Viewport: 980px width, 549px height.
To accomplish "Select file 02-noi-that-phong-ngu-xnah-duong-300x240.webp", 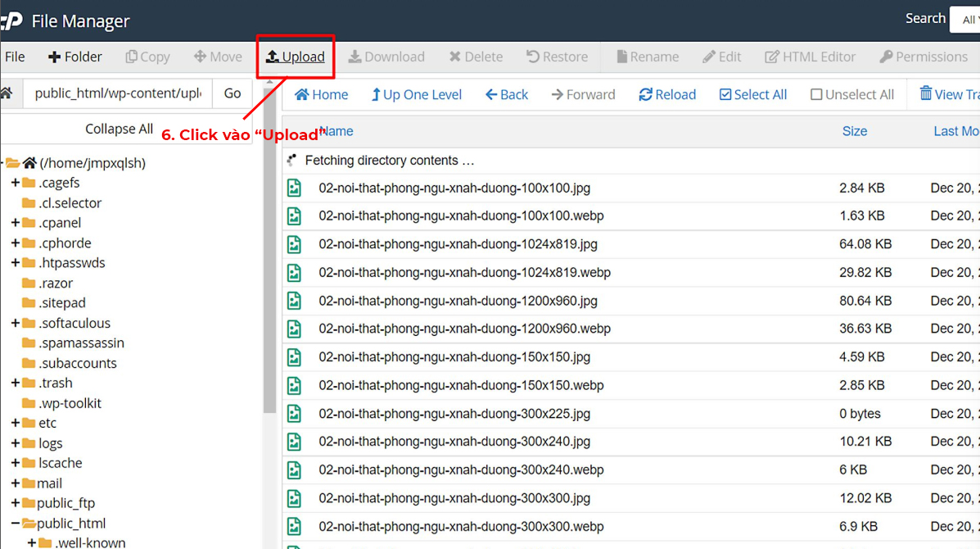I will tap(461, 470).
